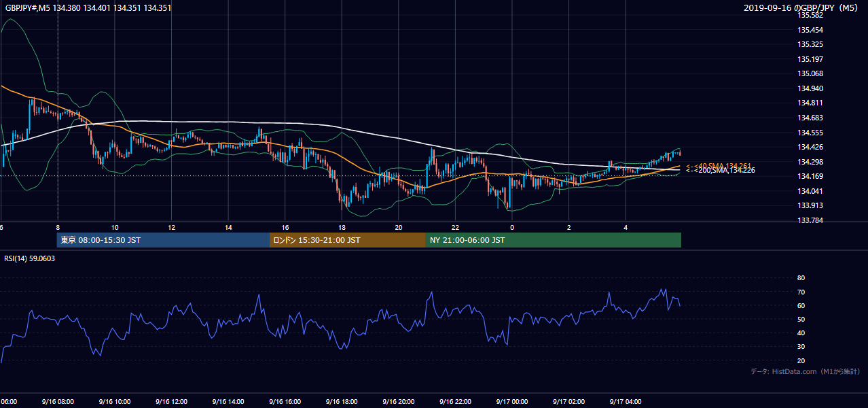Click RSI scale label 30

pyautogui.click(x=801, y=347)
